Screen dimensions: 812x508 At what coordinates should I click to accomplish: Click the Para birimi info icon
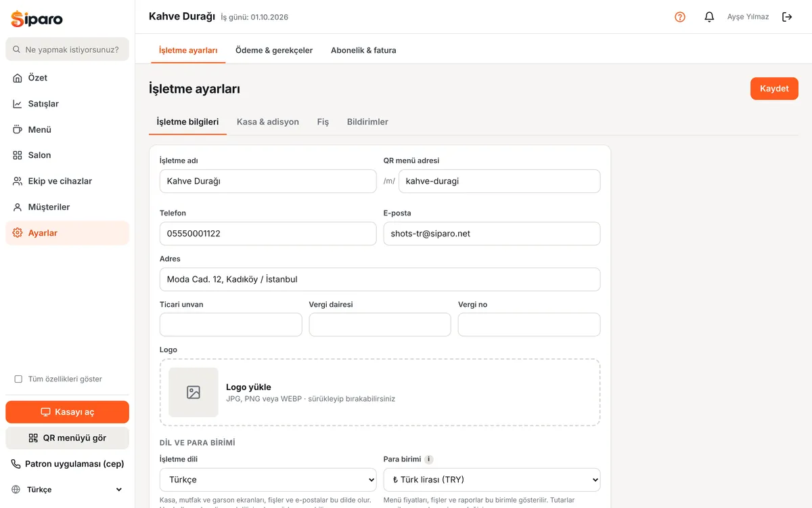coord(429,459)
